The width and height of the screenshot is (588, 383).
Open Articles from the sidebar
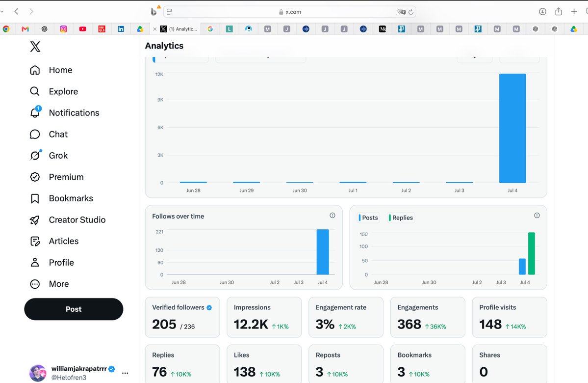point(54,241)
